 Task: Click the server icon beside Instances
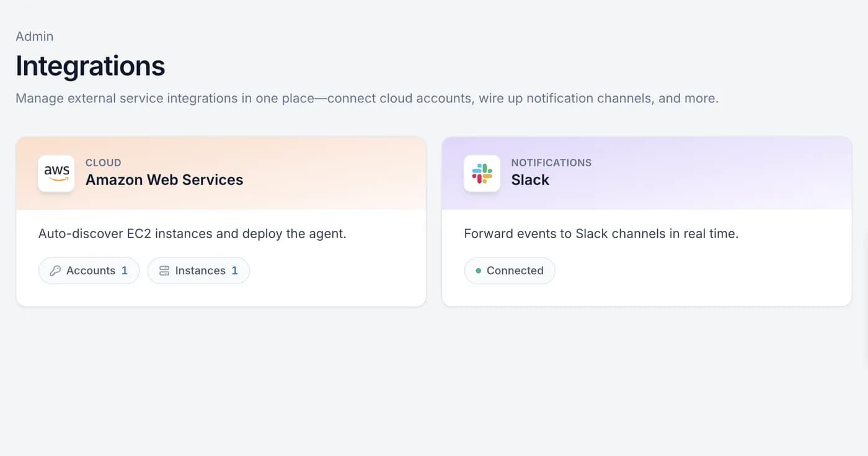click(164, 270)
